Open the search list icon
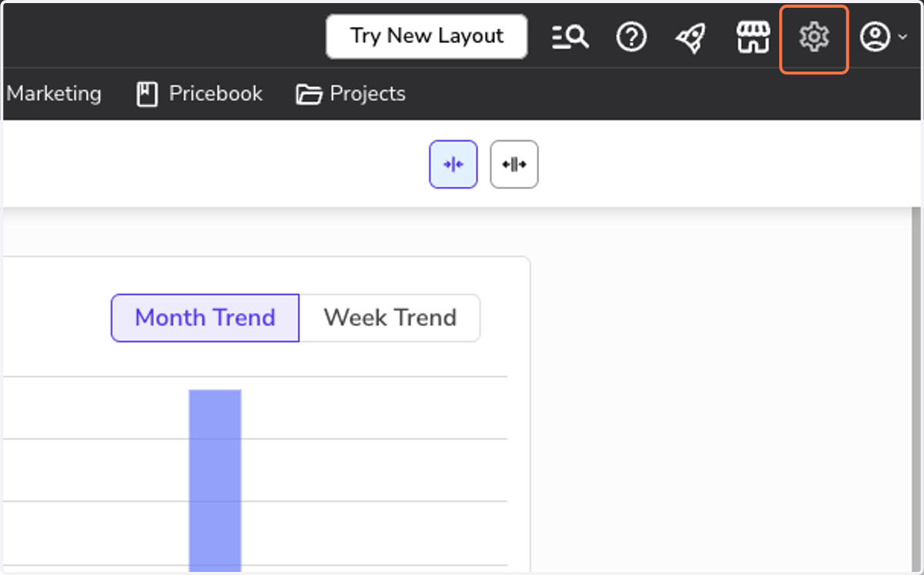Image resolution: width=924 pixels, height=575 pixels. 570,36
